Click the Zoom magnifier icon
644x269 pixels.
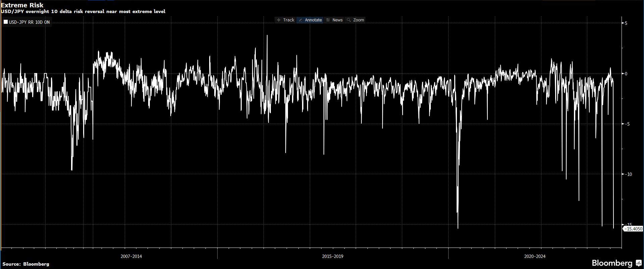(x=349, y=20)
